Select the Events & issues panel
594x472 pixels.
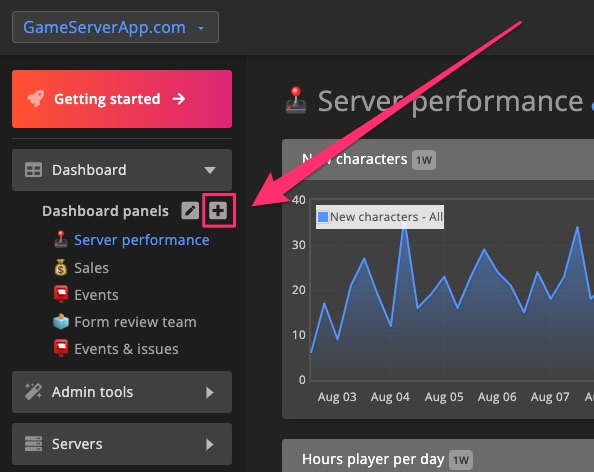[126, 349]
